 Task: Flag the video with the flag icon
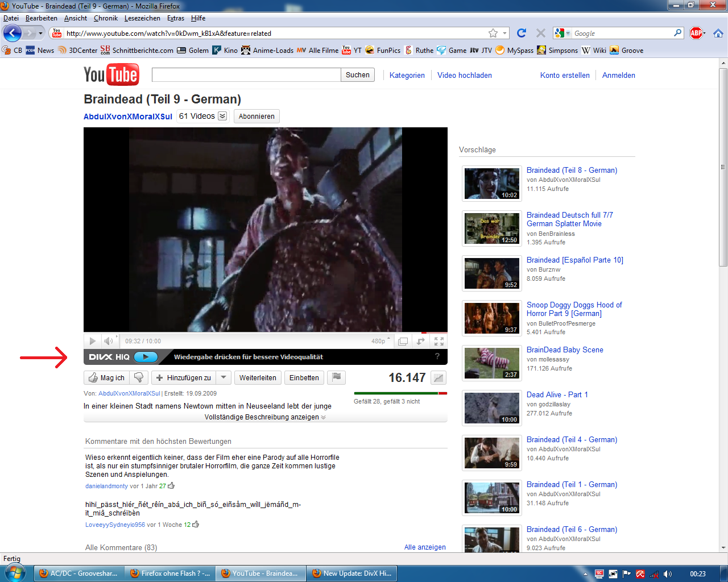click(x=337, y=377)
